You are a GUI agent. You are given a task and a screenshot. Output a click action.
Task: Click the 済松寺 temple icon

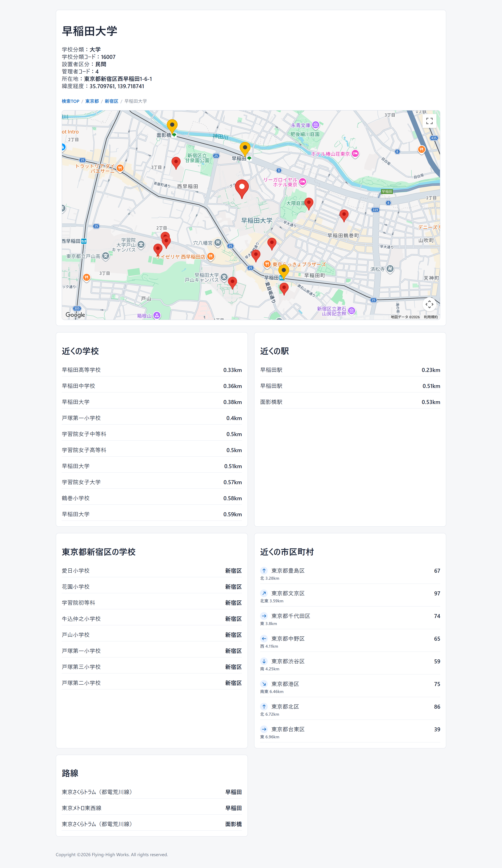pos(390,269)
